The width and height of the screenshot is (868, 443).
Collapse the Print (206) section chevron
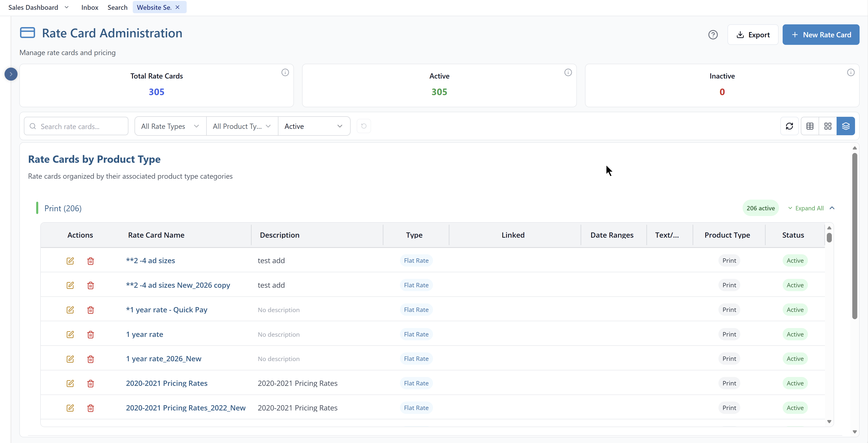tap(832, 208)
